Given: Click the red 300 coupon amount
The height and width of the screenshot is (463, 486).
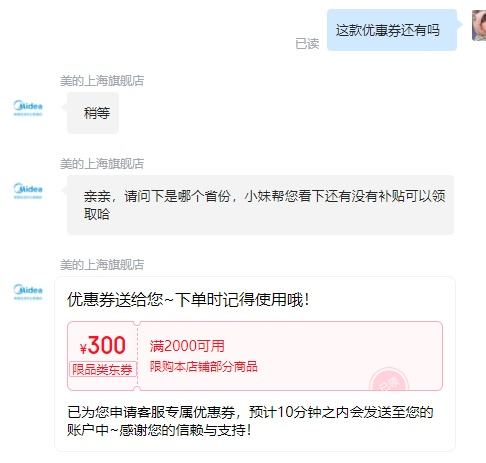Looking at the screenshot, I should 107,345.
